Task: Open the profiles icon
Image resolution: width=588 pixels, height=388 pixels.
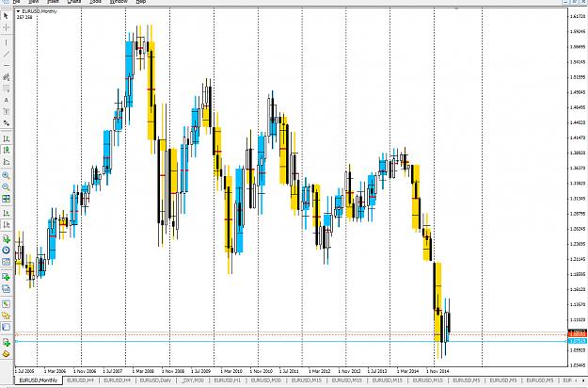Action: 6,288
